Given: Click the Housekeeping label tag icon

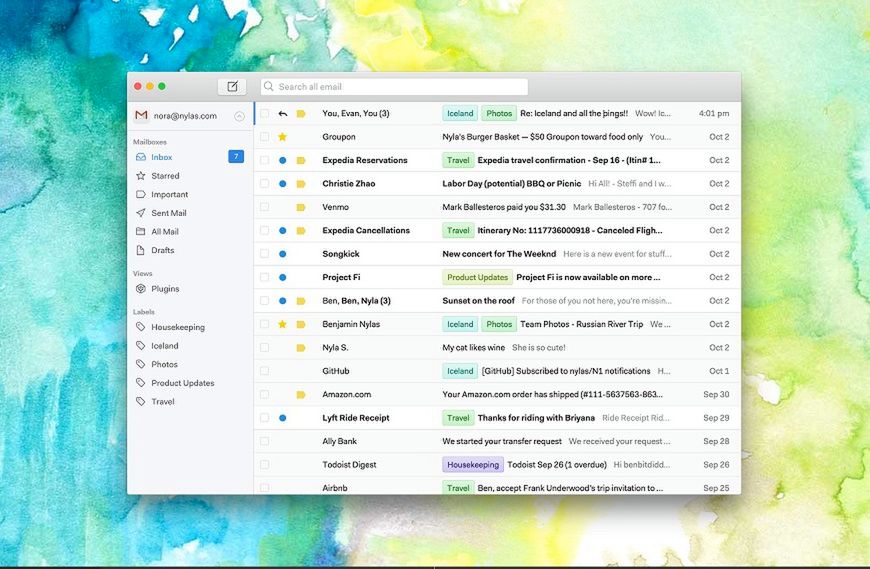Looking at the screenshot, I should pyautogui.click(x=141, y=327).
